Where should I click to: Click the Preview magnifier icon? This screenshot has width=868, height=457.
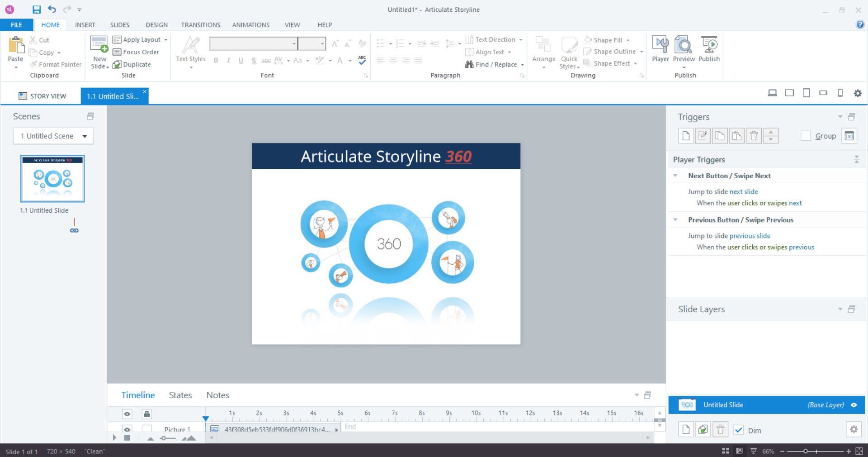pos(683,44)
